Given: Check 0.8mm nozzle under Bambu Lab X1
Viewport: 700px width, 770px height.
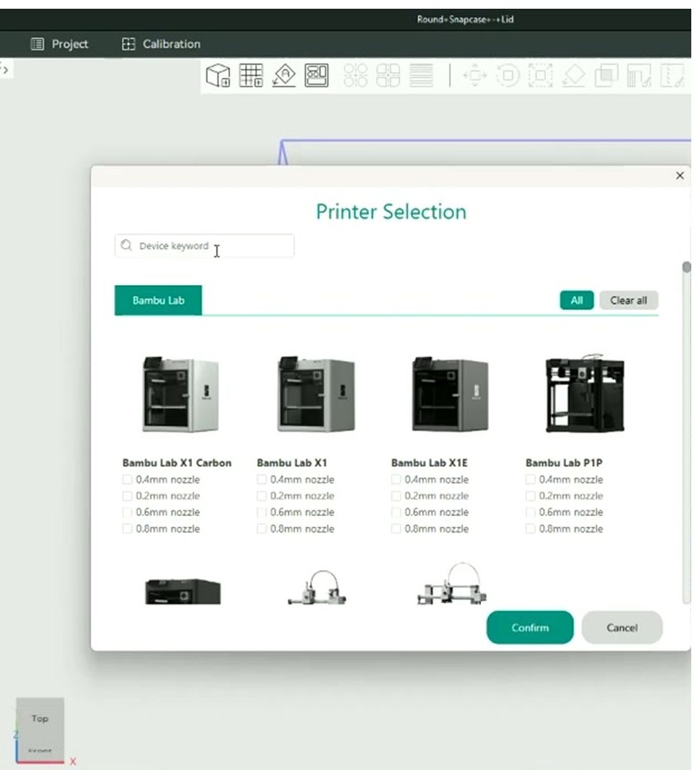Looking at the screenshot, I should click(x=262, y=529).
